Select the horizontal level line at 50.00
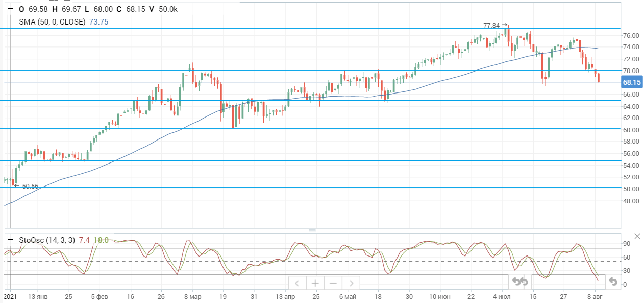Image resolution: width=644 pixels, height=303 pixels. (x=310, y=188)
